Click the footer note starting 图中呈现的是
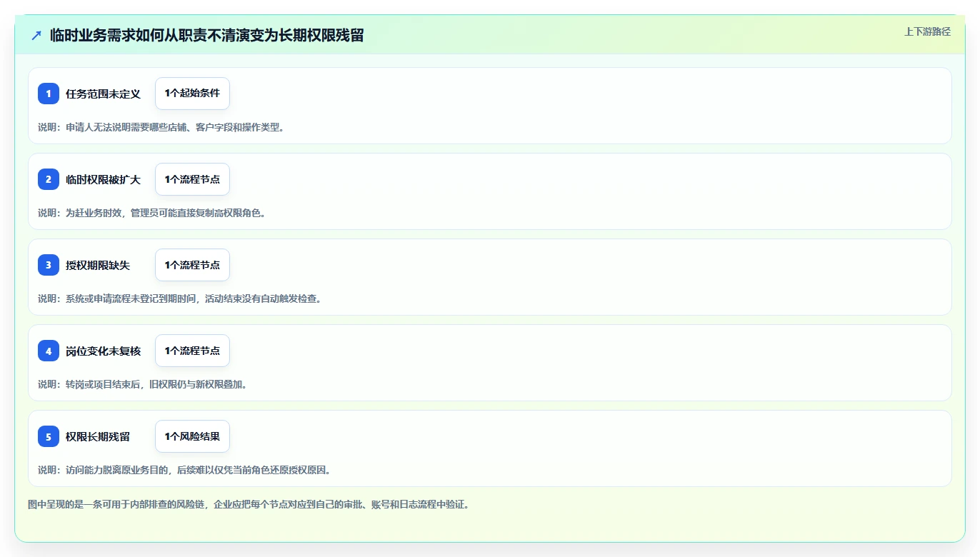The image size is (980, 557). pos(248,504)
